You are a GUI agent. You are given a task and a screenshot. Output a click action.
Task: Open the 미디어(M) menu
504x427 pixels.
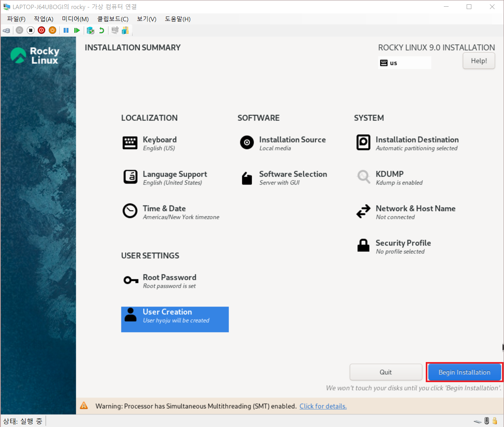(x=75, y=19)
